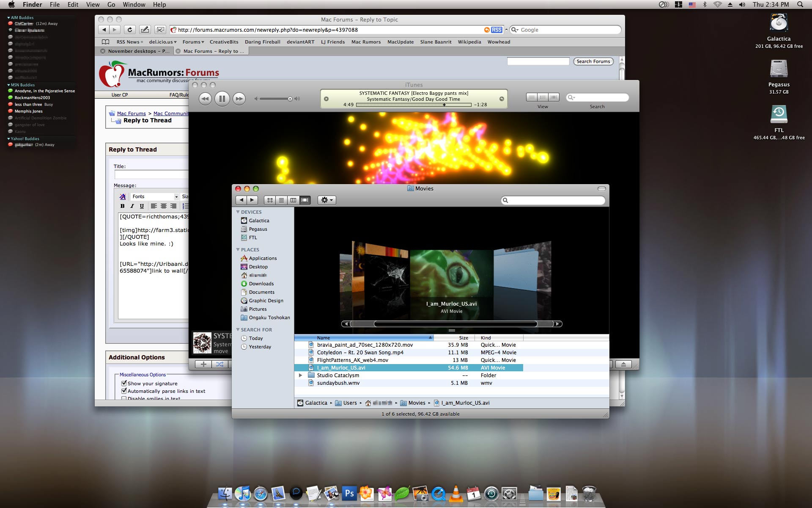Open Mac Rumors bookmark in Safari
This screenshot has width=812, height=508.
(x=366, y=42)
